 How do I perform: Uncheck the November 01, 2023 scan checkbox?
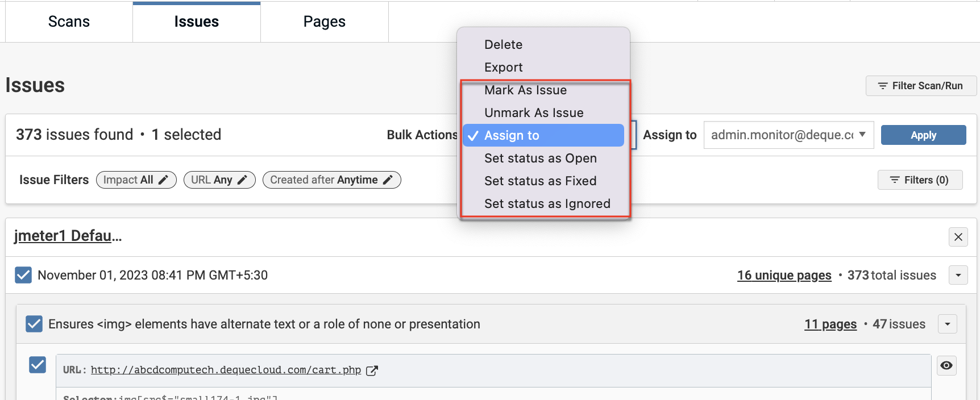pos(23,275)
